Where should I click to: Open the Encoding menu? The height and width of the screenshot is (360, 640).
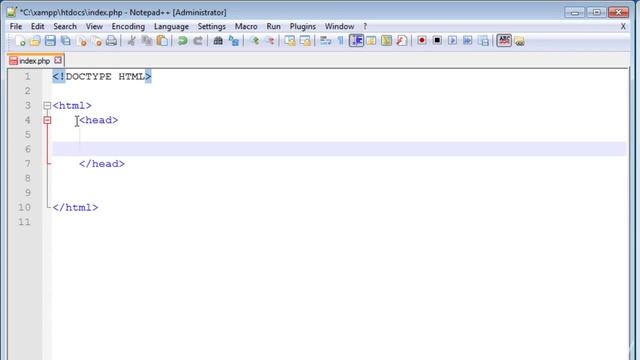(x=128, y=27)
